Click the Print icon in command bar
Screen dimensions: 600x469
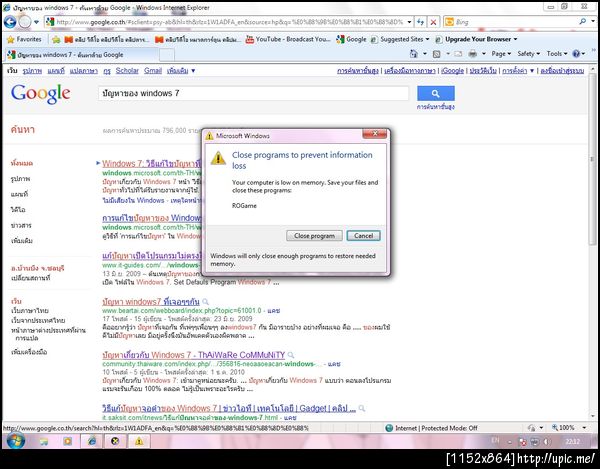click(473, 54)
